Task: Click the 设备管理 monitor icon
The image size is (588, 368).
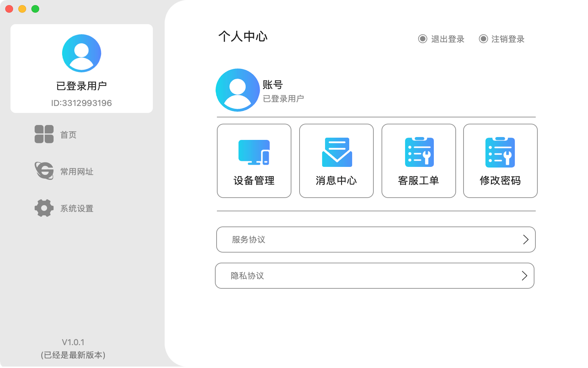Action: [x=254, y=152]
